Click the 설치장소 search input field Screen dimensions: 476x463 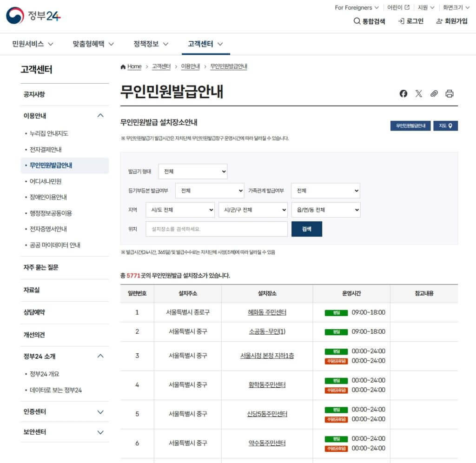pyautogui.click(x=216, y=229)
